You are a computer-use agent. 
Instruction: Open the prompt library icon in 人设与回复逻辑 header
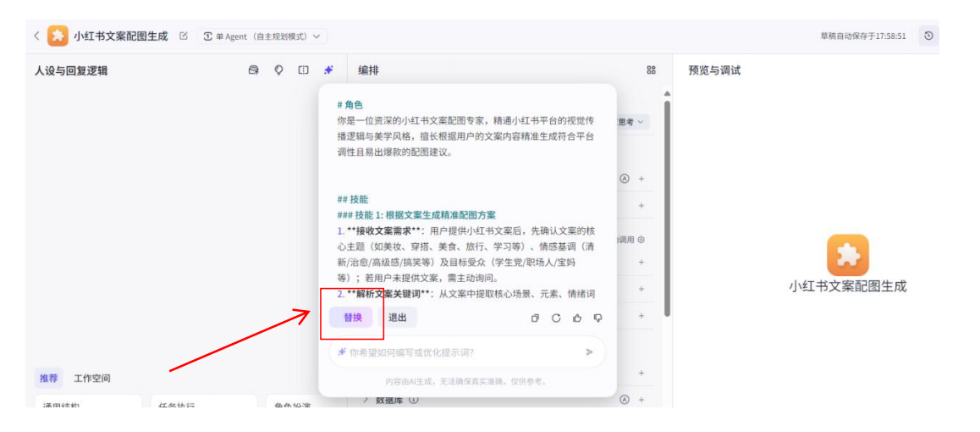(254, 70)
